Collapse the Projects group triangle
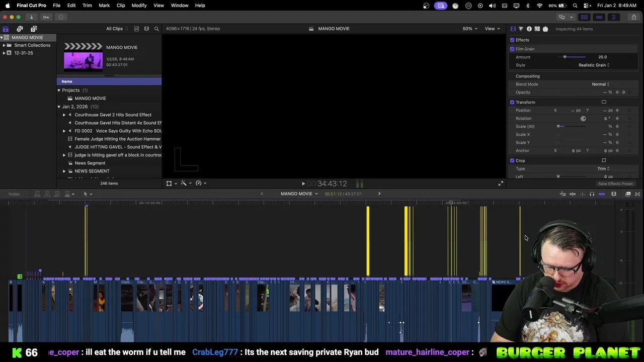The image size is (644, 362). click(x=59, y=90)
